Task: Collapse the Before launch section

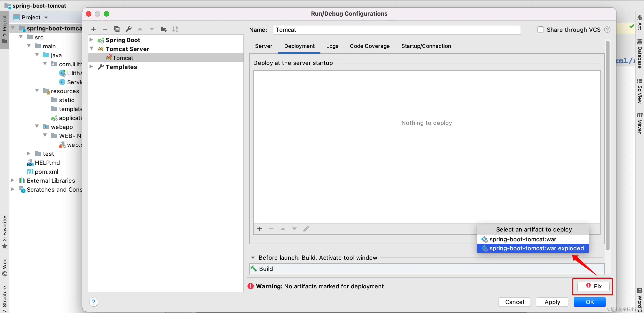Action: click(253, 258)
